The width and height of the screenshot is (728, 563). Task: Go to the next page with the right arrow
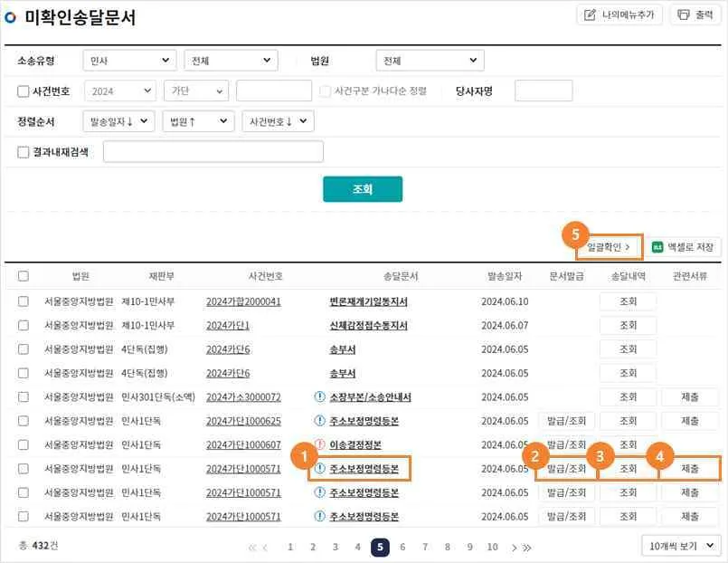514,548
